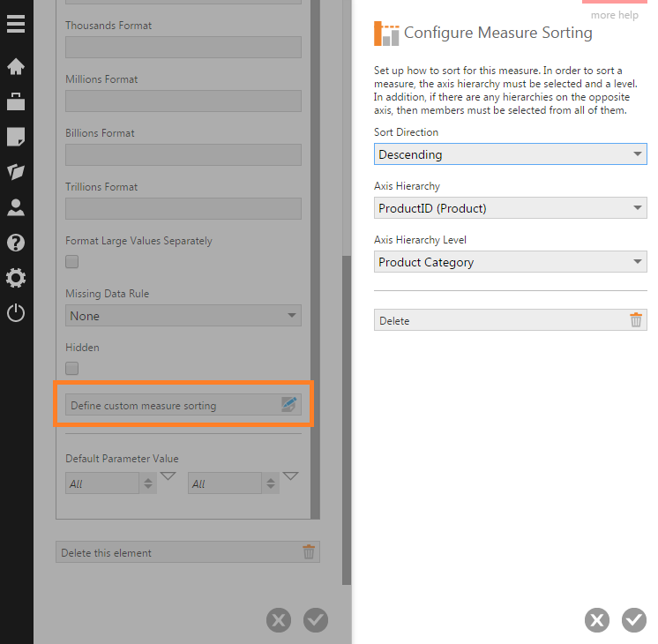Open the Sort Direction dropdown
658x644 pixels.
[x=511, y=154]
